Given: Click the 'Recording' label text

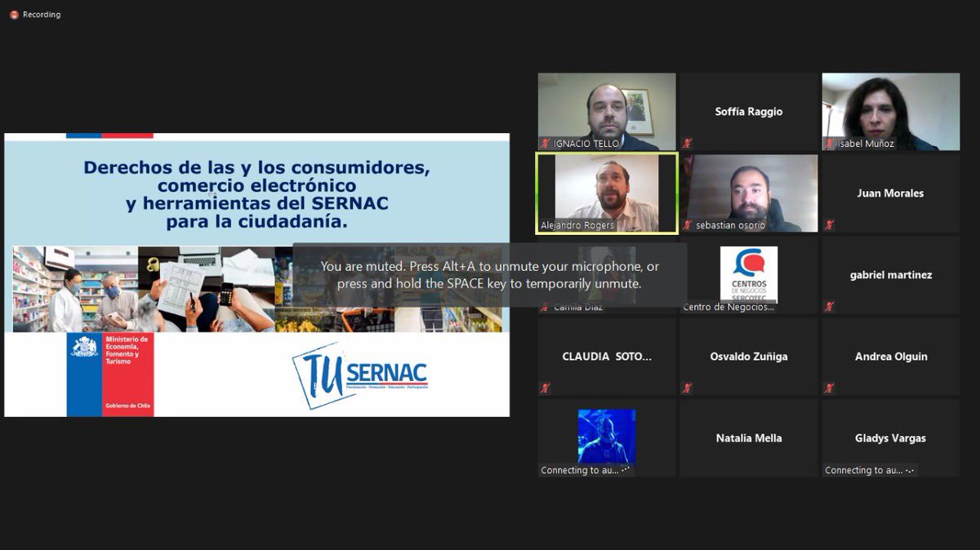Looking at the screenshot, I should (42, 15).
